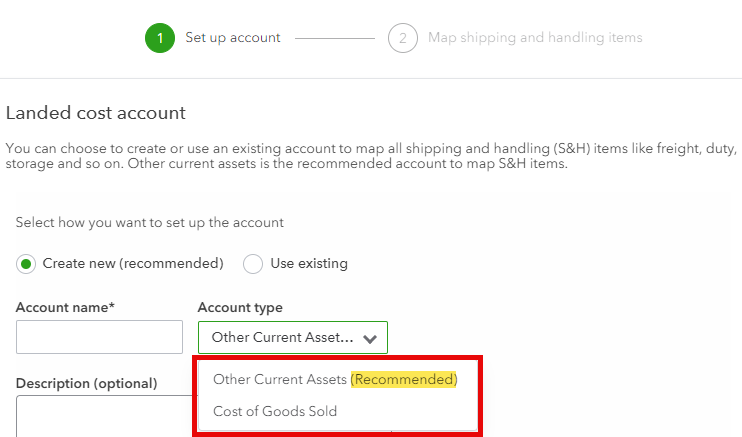Screen dimensions: 742x437
Task: Open the "Map shipping and handling items" step
Action: coord(535,38)
